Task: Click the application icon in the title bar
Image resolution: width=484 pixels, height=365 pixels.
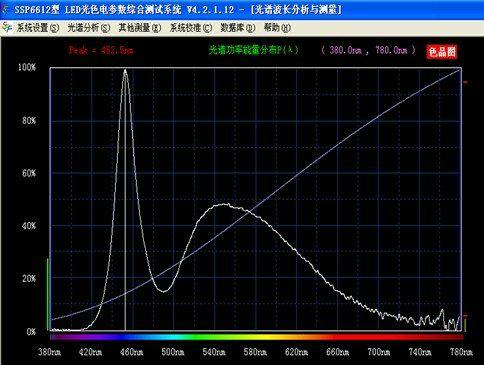Action: [x=5, y=9]
